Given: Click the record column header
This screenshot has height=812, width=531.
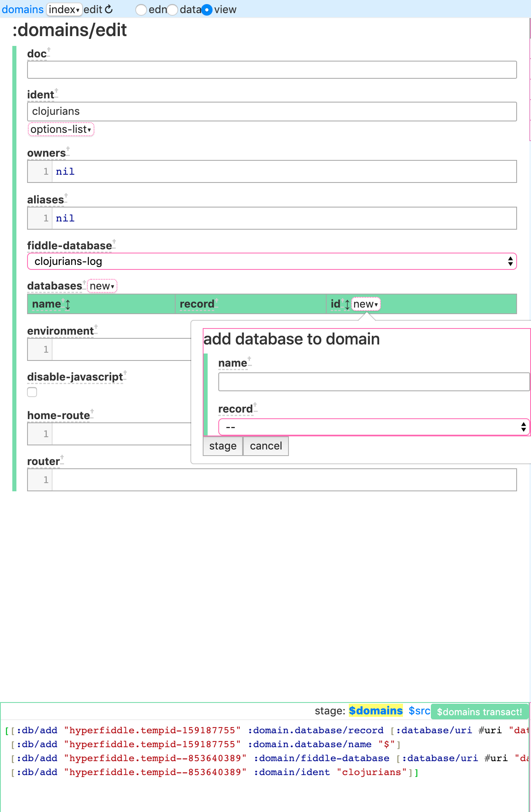Looking at the screenshot, I should [250, 304].
